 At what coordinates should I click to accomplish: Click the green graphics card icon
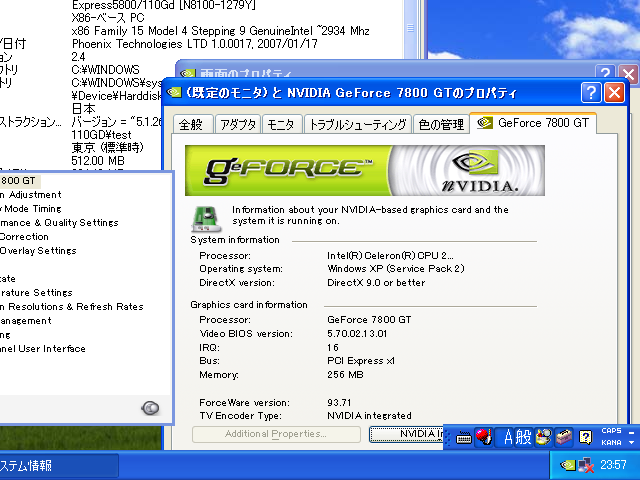pos(206,218)
